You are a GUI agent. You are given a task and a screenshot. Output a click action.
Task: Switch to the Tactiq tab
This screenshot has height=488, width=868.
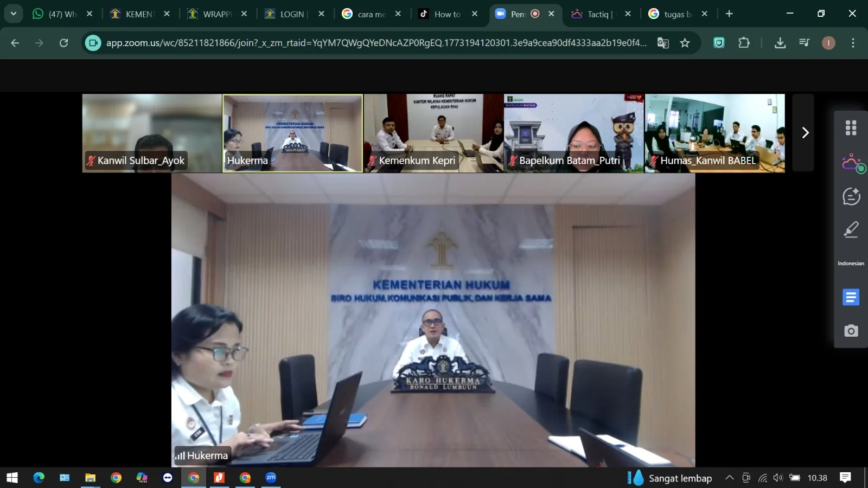click(x=597, y=14)
